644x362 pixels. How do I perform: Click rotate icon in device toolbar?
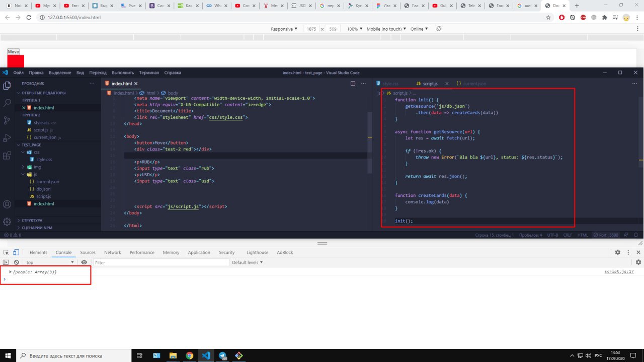[x=439, y=29]
